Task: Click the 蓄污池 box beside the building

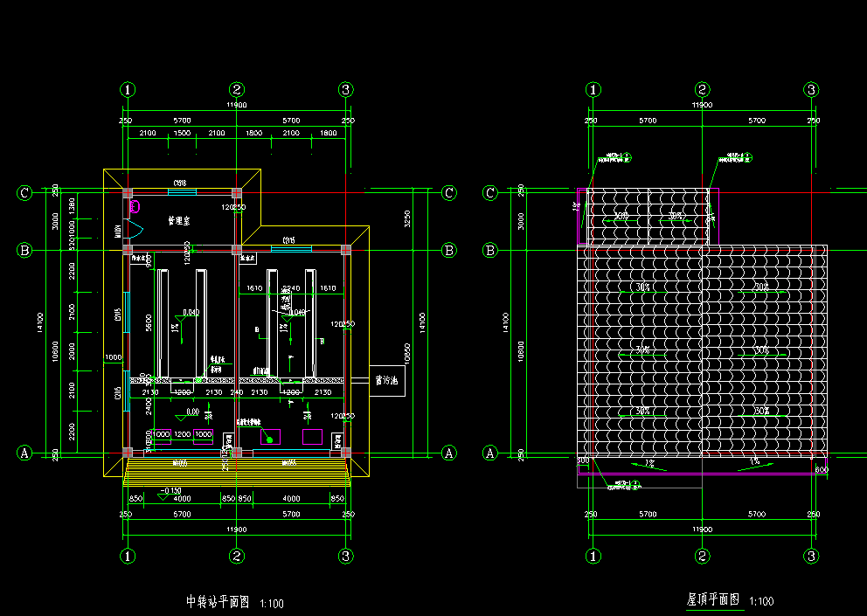Action: pyautogui.click(x=386, y=381)
